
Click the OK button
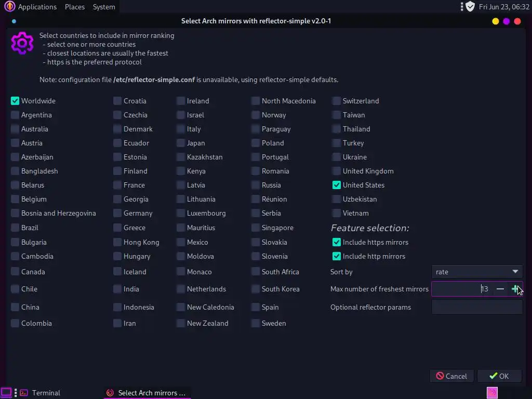(499, 376)
